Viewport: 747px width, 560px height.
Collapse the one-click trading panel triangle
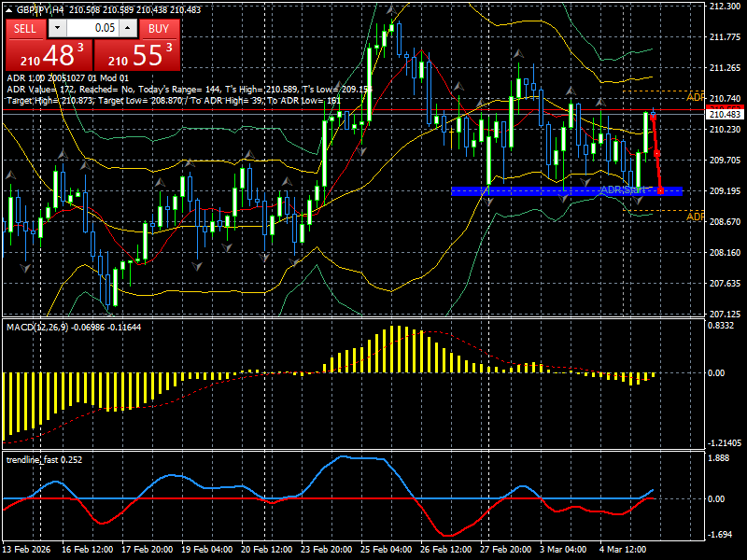pyautogui.click(x=9, y=10)
